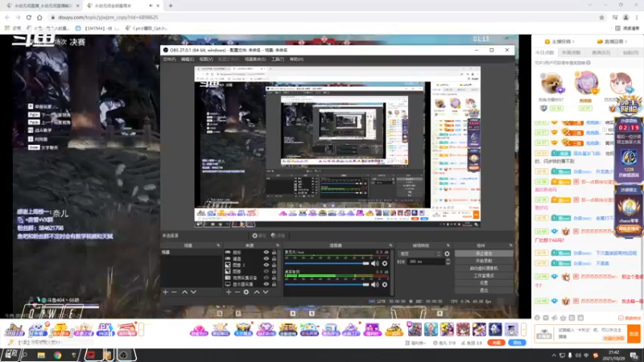Open Chrome profile icon
644x362 pixels.
point(626,17)
